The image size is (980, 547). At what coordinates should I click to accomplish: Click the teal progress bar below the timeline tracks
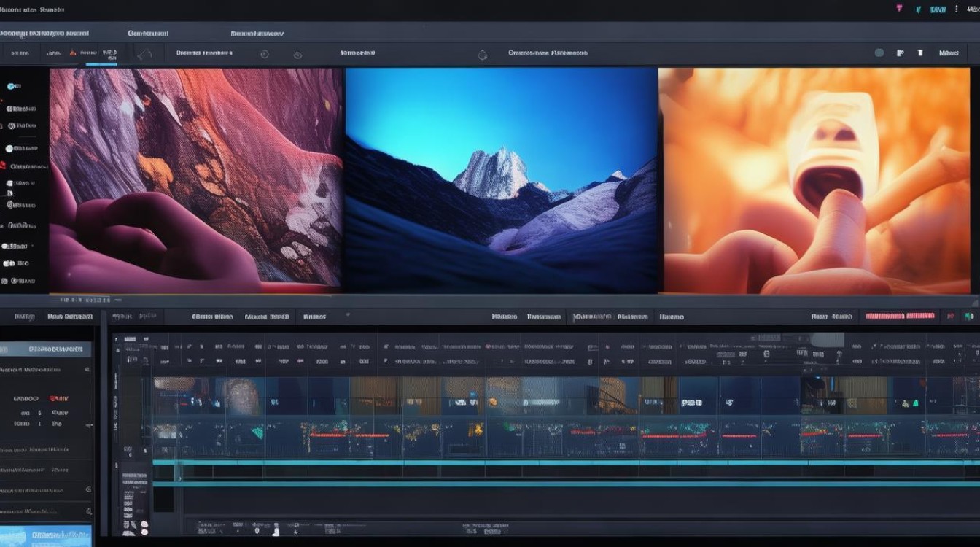point(566,462)
